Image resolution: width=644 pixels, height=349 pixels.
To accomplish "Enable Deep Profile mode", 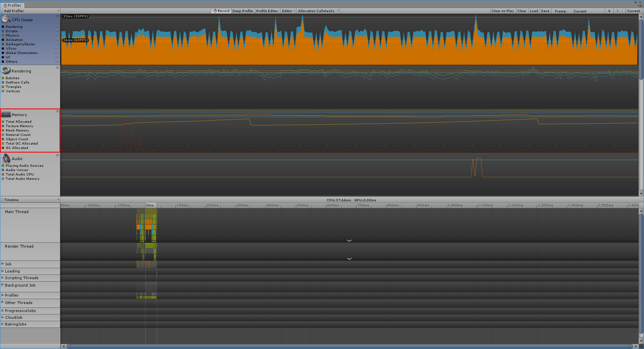I will tap(243, 11).
